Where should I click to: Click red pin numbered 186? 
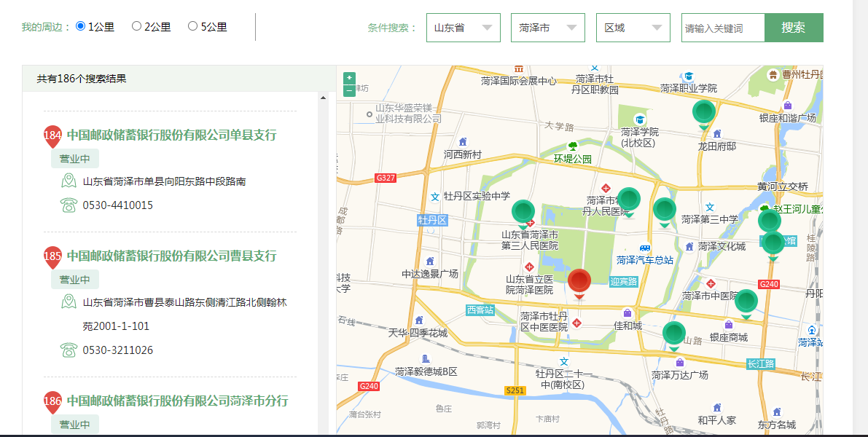tap(52, 402)
